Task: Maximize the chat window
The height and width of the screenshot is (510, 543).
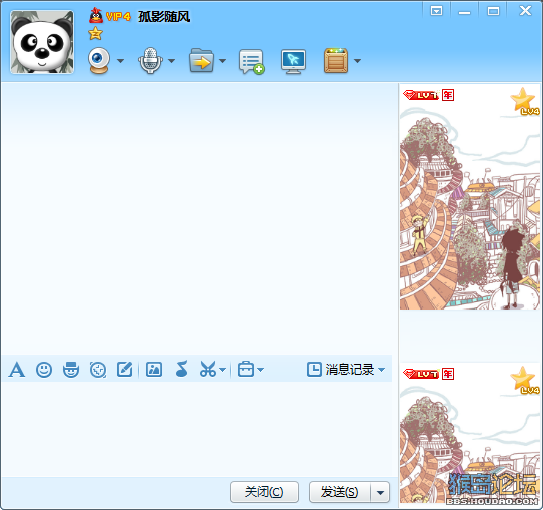Action: click(493, 11)
